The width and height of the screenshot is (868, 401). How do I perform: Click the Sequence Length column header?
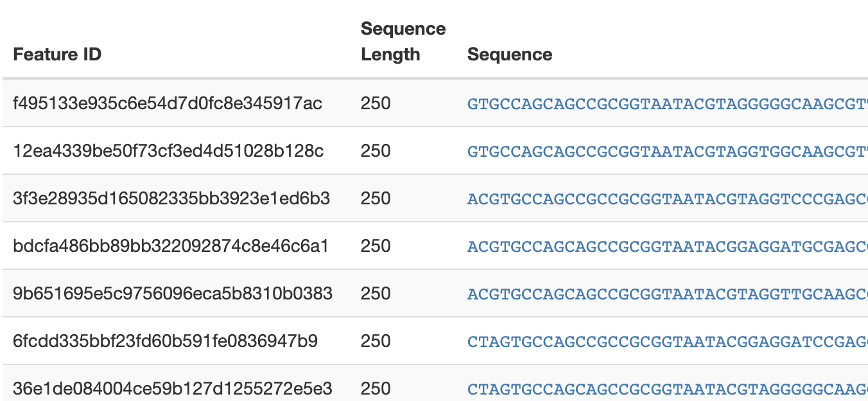click(x=403, y=42)
